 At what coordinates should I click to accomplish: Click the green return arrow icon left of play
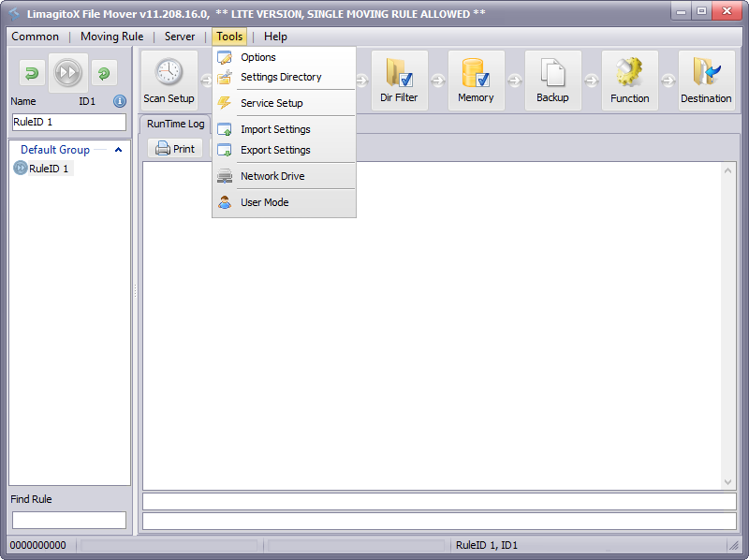[x=32, y=73]
